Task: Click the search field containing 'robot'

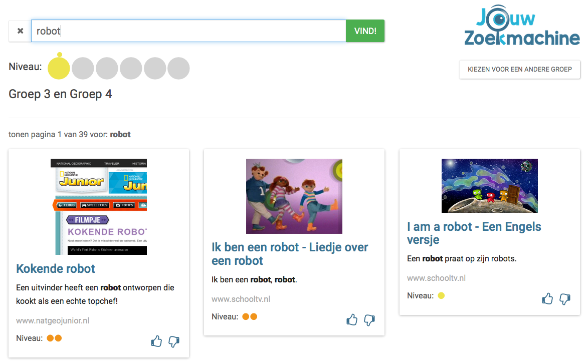Action: 188,31
